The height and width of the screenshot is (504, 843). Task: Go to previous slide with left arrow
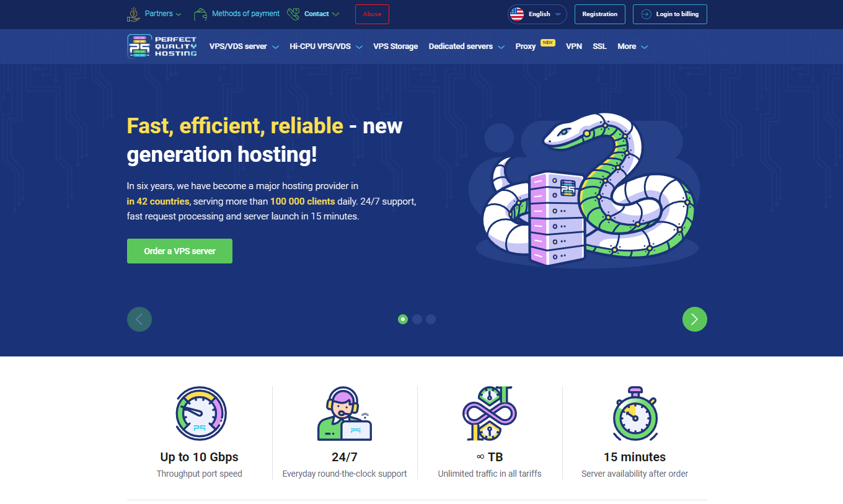[x=139, y=319]
